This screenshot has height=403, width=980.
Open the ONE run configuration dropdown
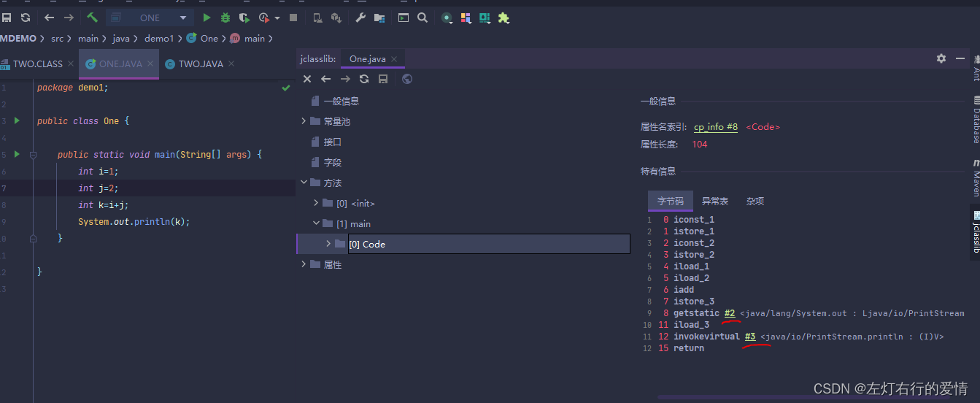[150, 18]
